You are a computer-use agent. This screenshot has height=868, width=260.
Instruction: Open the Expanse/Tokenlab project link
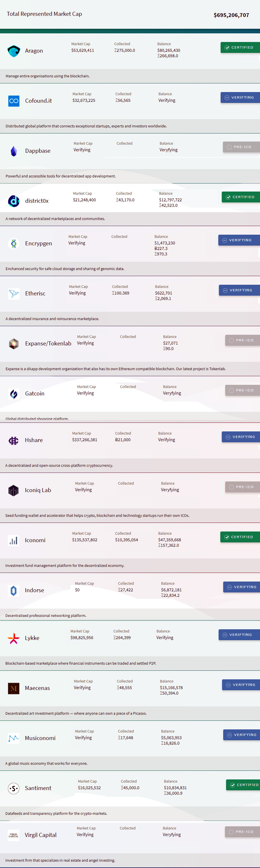pos(48,344)
